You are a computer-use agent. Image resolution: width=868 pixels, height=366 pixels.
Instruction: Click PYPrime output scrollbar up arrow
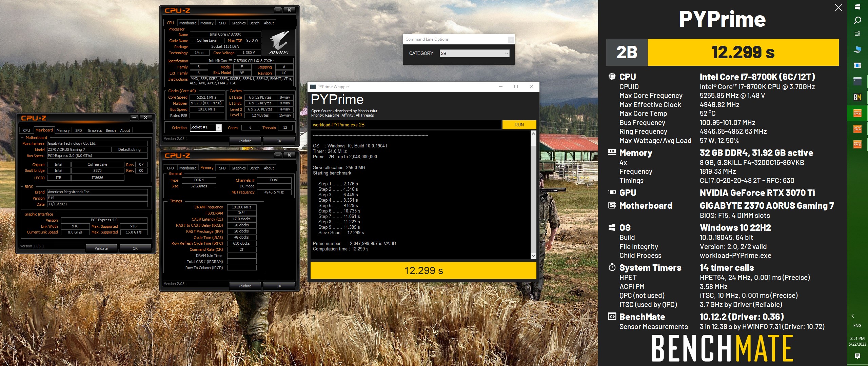tap(533, 134)
